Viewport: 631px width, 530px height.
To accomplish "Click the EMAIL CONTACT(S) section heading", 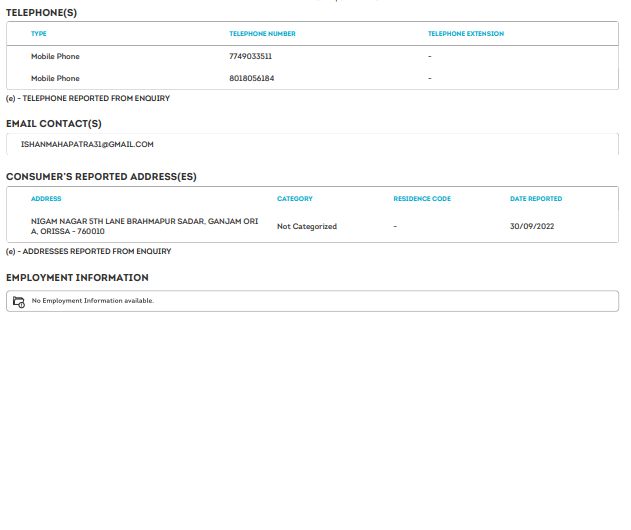I will coord(54,124).
